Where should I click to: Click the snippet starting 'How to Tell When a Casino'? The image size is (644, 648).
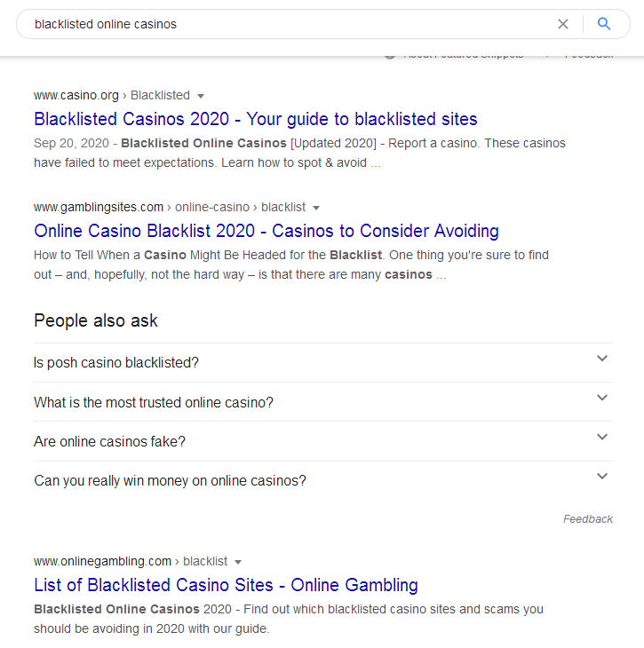[291, 265]
